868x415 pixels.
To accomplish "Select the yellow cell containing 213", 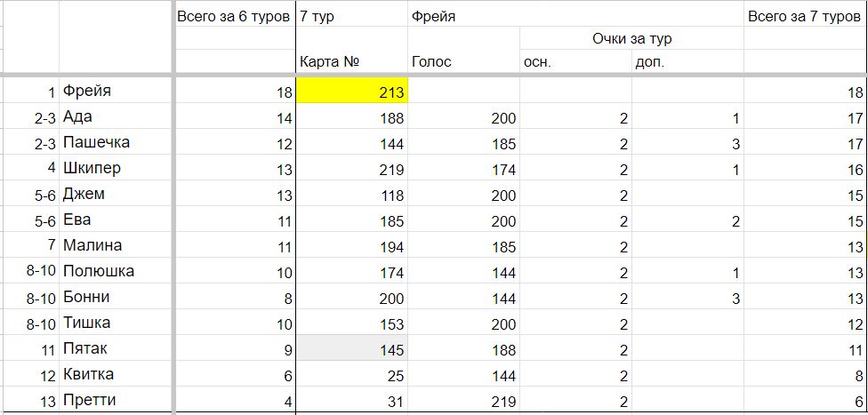I will pos(352,92).
